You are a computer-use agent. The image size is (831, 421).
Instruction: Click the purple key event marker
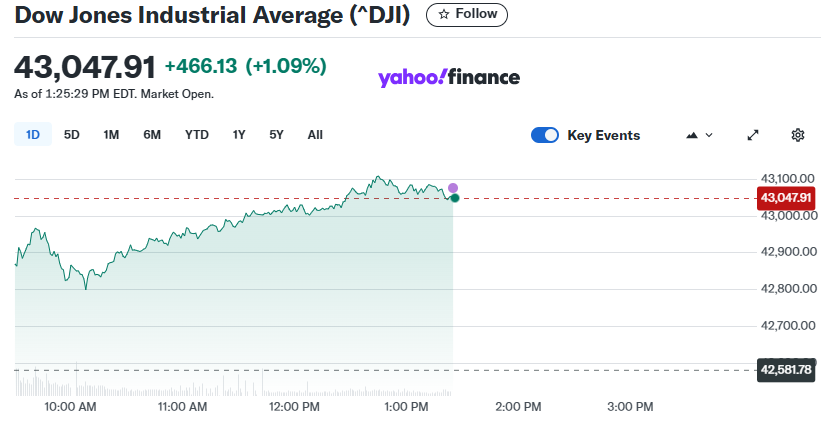pos(453,187)
